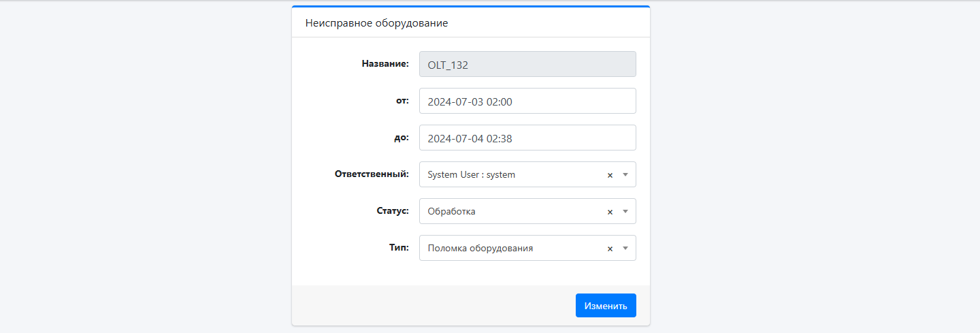Screen dimensions: 980x333
Task: Click the 'Тип:' label
Action: (398, 248)
